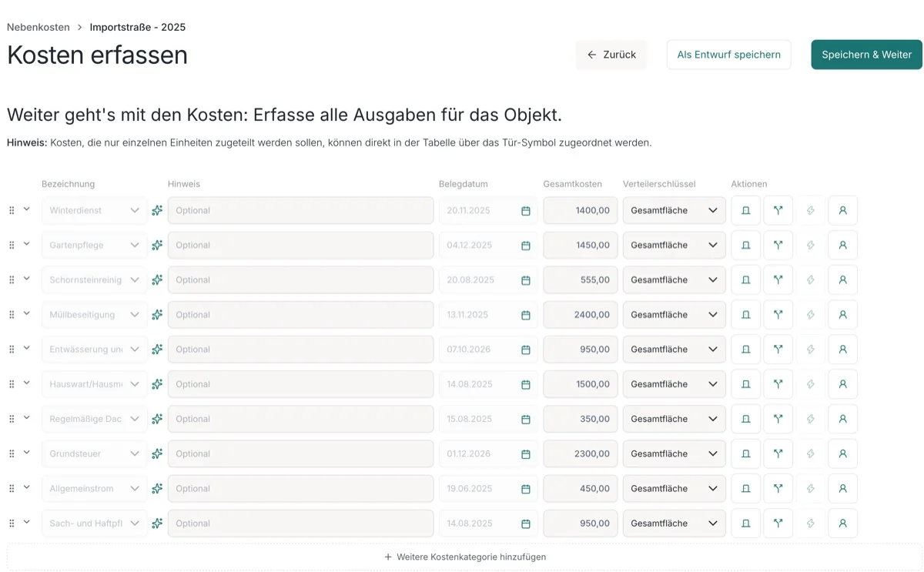
Task: Expand the Grundsteuer row chevron
Action: tap(26, 452)
